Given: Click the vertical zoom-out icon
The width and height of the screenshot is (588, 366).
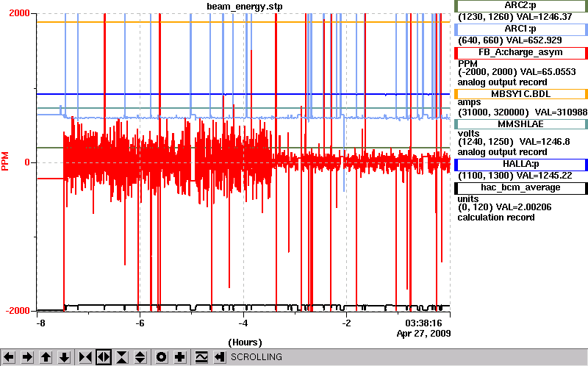Looking at the screenshot, I should click(x=140, y=357).
